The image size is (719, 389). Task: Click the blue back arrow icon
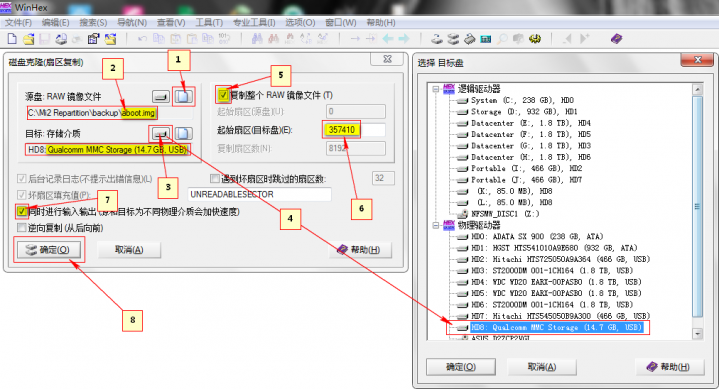click(388, 39)
